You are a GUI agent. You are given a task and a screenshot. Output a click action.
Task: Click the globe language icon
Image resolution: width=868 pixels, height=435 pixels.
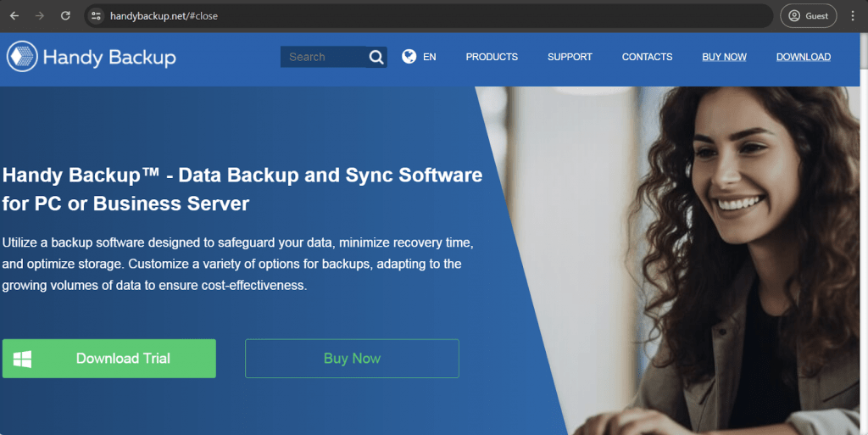coord(409,57)
